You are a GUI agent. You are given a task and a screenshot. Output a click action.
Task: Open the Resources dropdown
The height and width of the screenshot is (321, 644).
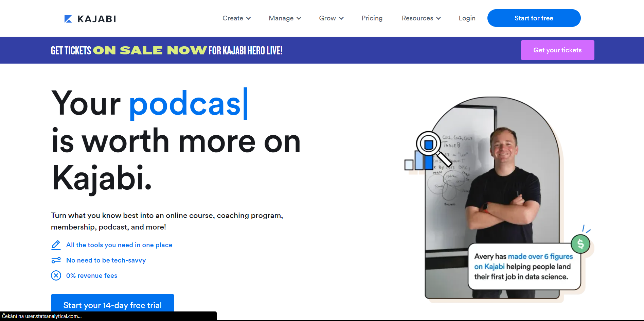(421, 18)
